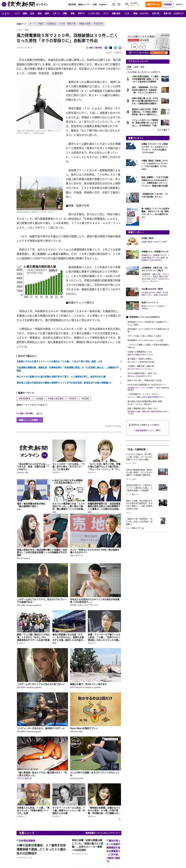Open the 公益通報 related article row
The image size is (186, 868).
click(69, 369)
